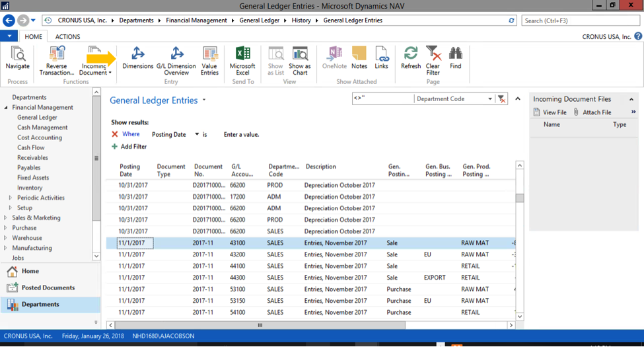This screenshot has height=347, width=644.
Task: Remove the Posting Date filter with red X
Action: pyautogui.click(x=114, y=134)
